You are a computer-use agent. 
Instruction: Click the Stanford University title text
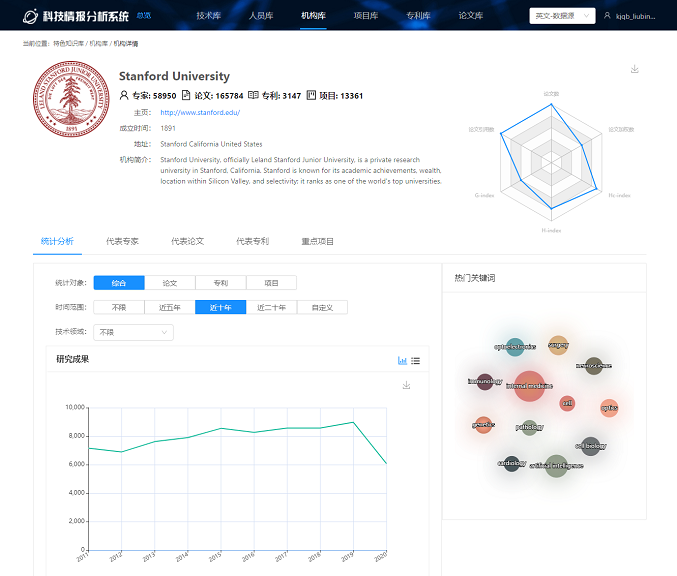coord(174,76)
